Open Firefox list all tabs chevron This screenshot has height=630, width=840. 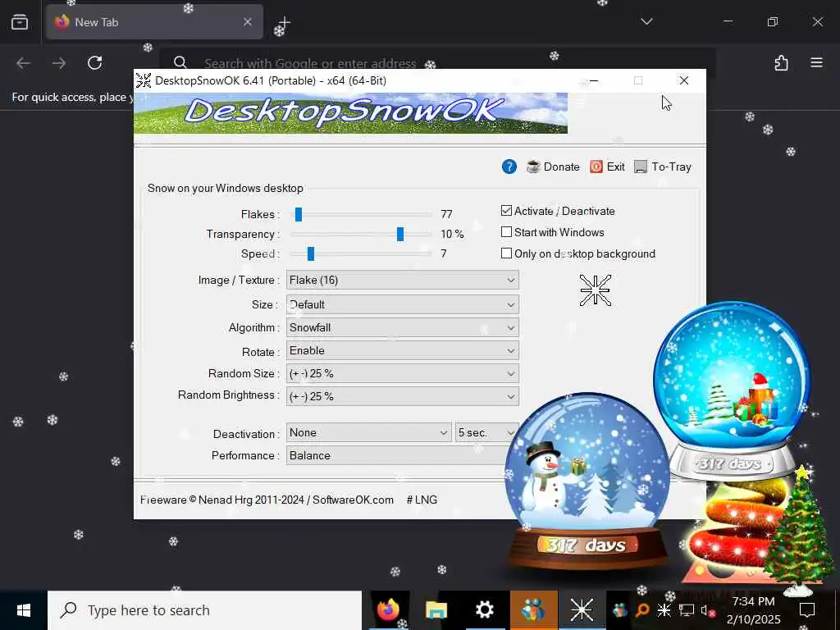(646, 21)
